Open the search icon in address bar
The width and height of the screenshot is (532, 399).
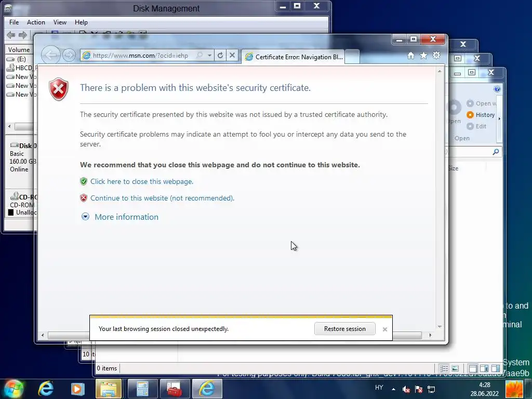[x=200, y=55]
